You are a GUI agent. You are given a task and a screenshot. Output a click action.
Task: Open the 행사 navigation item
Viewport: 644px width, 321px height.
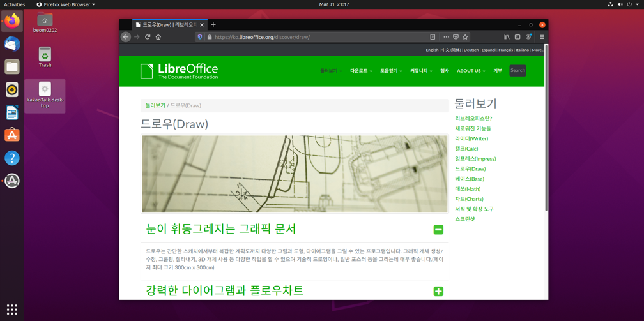[x=445, y=71]
